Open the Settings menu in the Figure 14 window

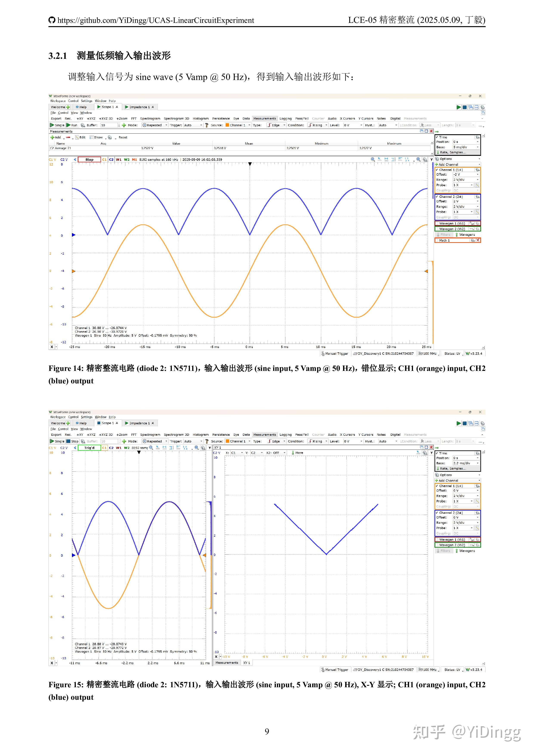click(x=87, y=101)
